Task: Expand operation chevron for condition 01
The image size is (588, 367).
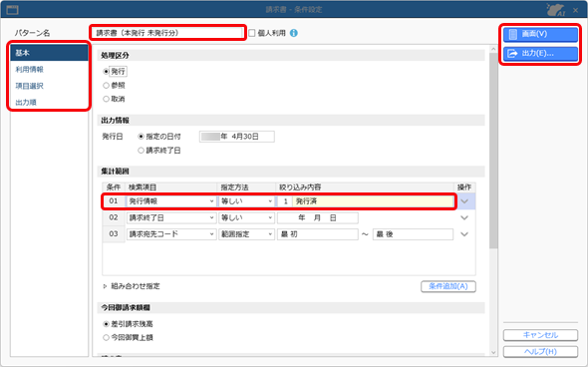Action: tap(464, 201)
